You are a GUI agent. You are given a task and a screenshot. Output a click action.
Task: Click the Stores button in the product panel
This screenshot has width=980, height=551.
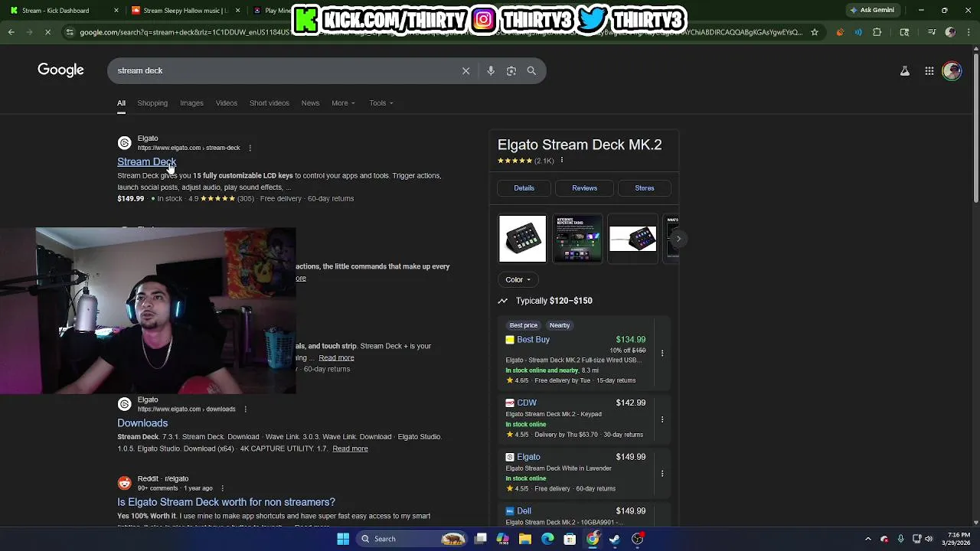[645, 188]
